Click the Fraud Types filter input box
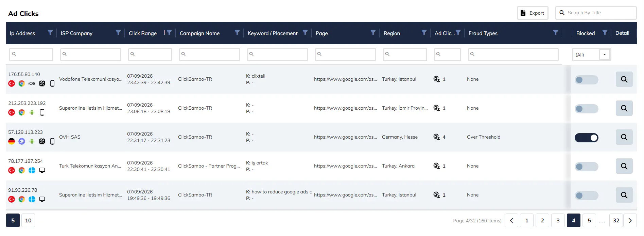 pyautogui.click(x=513, y=54)
